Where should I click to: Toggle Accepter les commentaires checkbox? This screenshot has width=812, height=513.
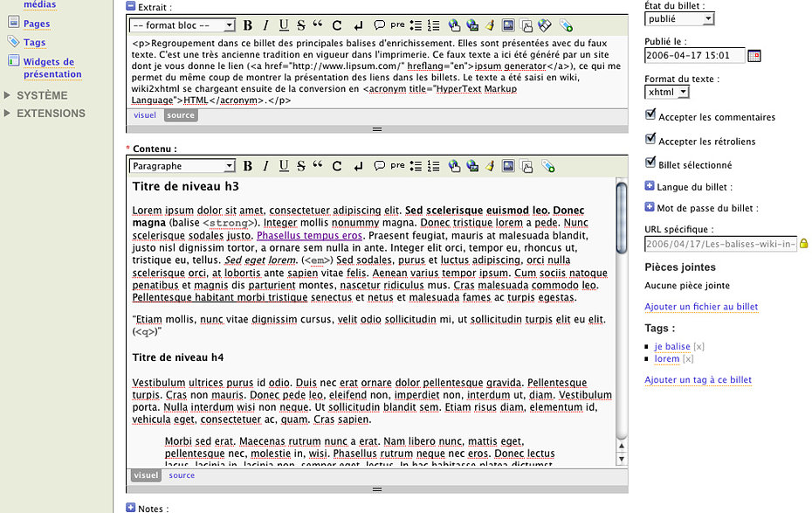coord(650,114)
